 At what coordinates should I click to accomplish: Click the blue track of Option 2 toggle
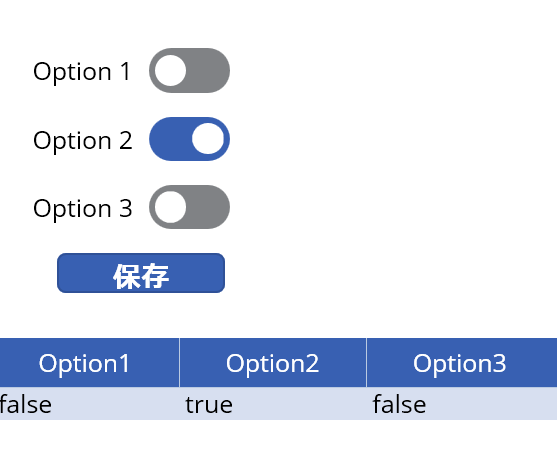[x=170, y=139]
